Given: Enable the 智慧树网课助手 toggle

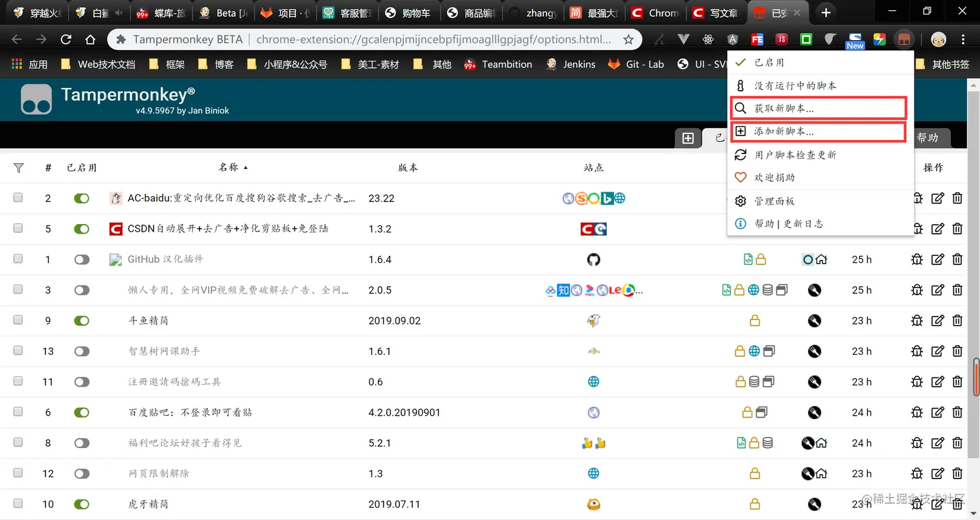Looking at the screenshot, I should pyautogui.click(x=82, y=351).
